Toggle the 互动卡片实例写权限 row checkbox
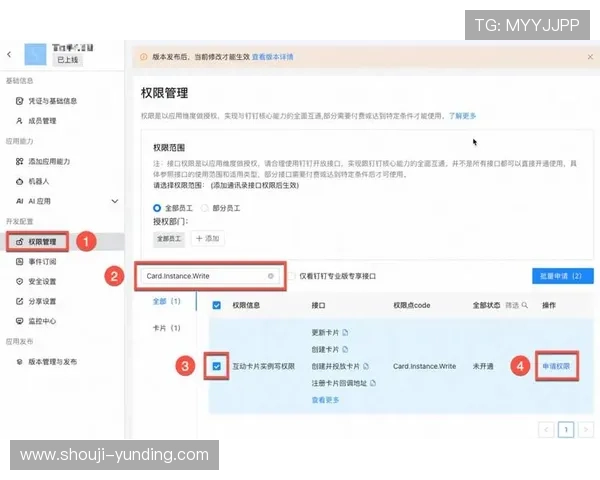This screenshot has height=480, width=600. coord(217,366)
